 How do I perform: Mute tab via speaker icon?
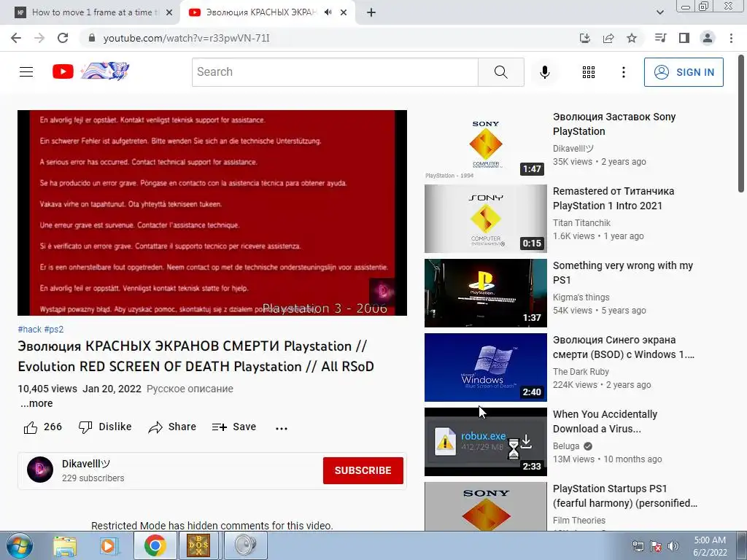point(328,12)
